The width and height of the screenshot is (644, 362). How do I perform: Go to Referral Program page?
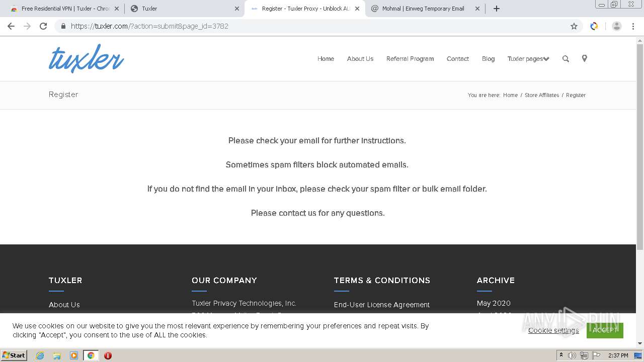coord(410,59)
